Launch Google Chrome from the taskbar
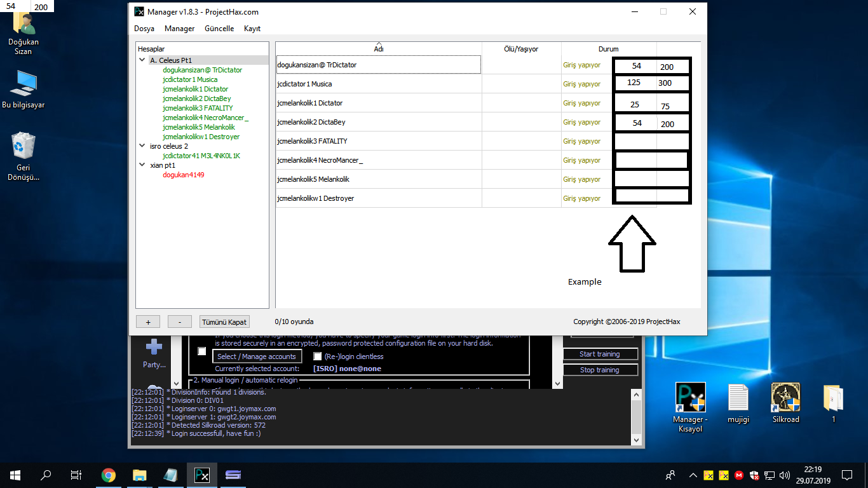The image size is (868, 488). click(109, 475)
